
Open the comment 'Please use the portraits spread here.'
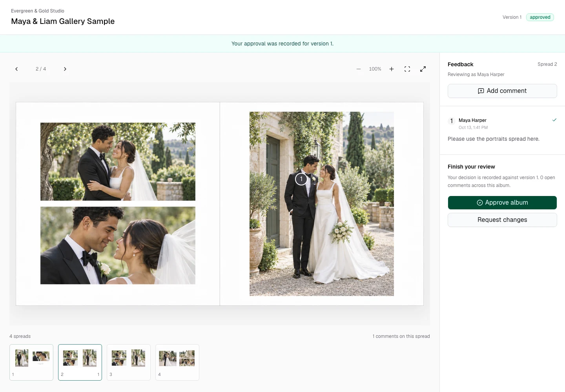click(x=494, y=139)
